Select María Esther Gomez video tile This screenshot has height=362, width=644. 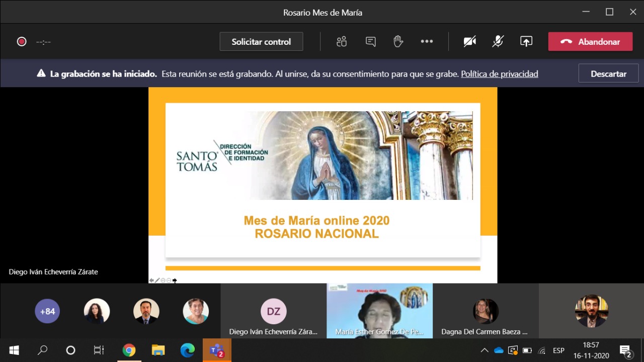pos(379,311)
